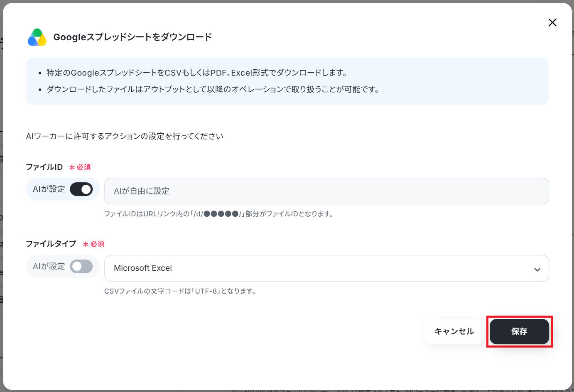The width and height of the screenshot is (574, 392).
Task: Turn off the AIが設定 switch for ファイルID
Action: pos(81,189)
